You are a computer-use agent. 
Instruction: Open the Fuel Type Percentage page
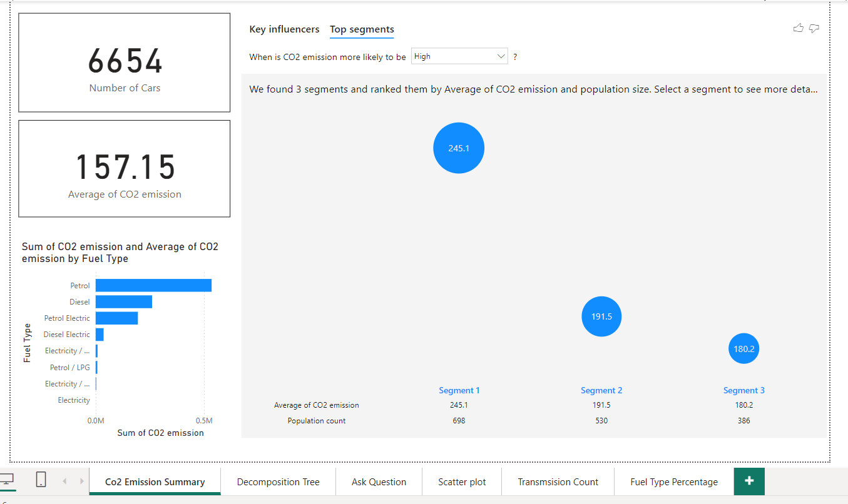click(674, 481)
